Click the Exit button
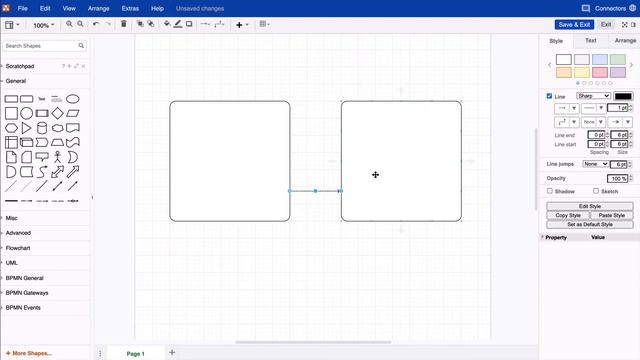The width and height of the screenshot is (640, 360). [x=606, y=24]
